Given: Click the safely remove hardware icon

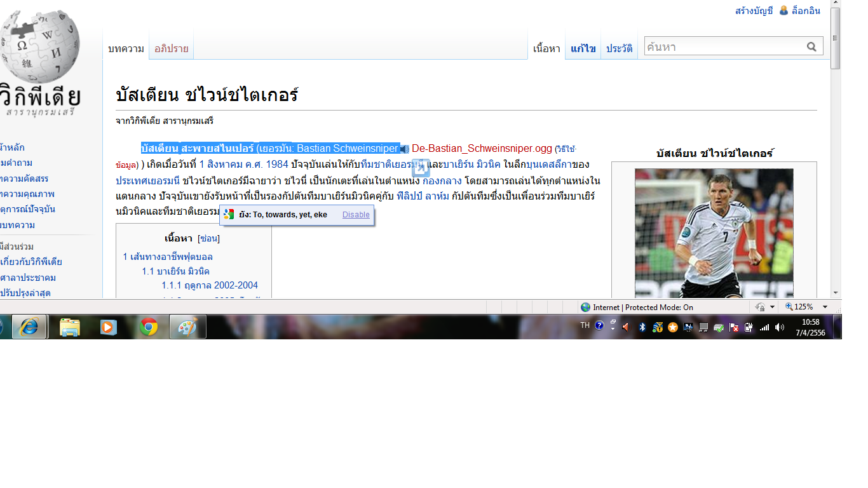Looking at the screenshot, I should pyautogui.click(x=719, y=327).
